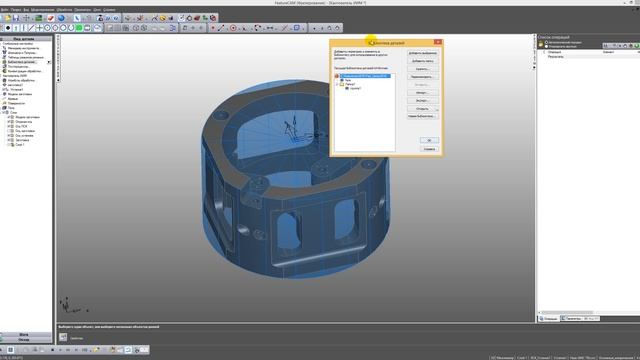Viewport: 640px width, 360px height.
Task: Select the red point geometry tool
Action: (x=213, y=28)
